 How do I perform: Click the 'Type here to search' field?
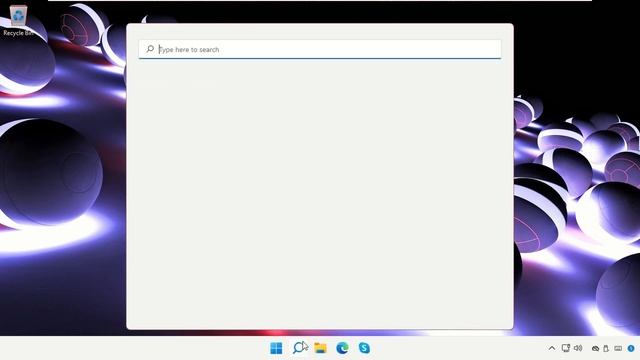click(x=320, y=49)
